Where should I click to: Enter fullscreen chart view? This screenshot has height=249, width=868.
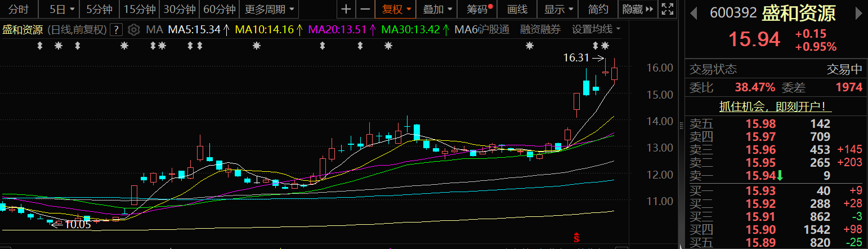click(x=667, y=9)
